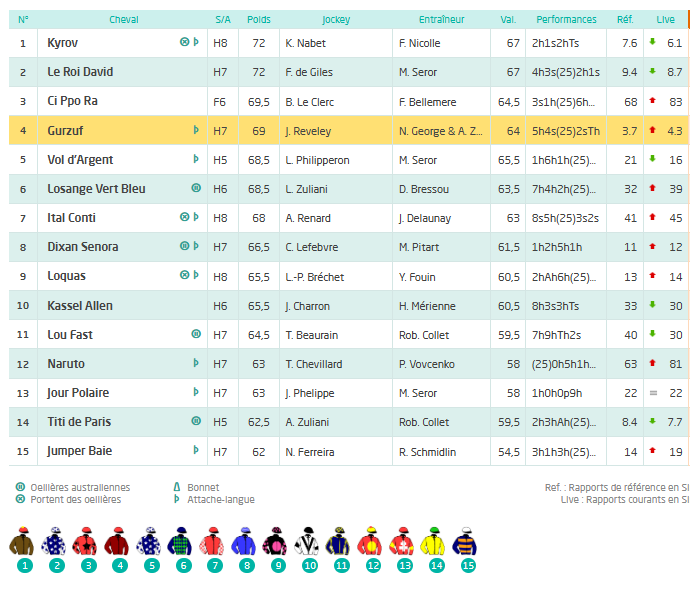This screenshot has height=595, width=690.
Task: Click the attache-langue icon in Naruto's row
Action: click(196, 364)
